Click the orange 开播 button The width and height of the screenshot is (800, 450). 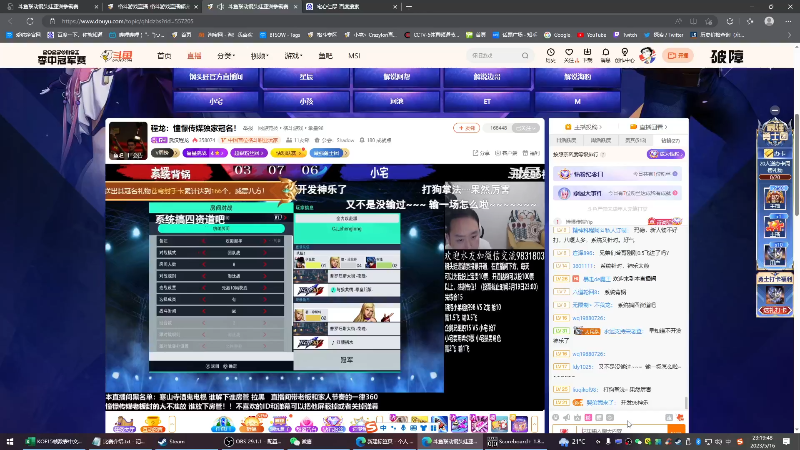coord(678,55)
